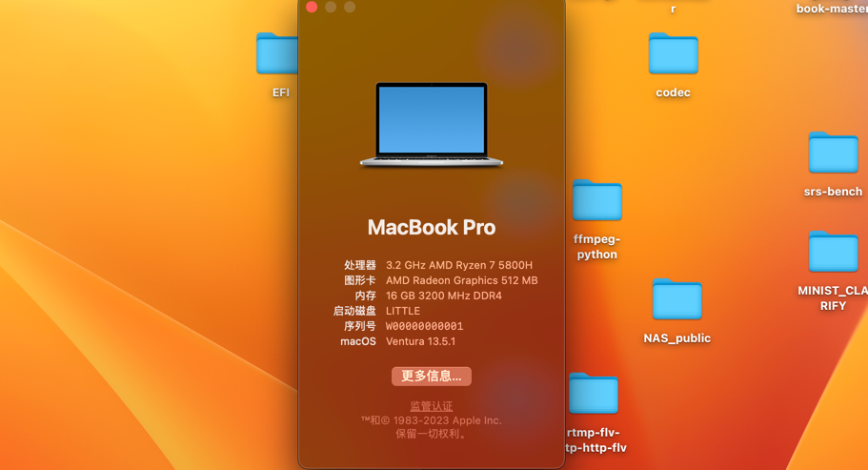Open the MINIST_CLARIFY folder icon

[833, 252]
